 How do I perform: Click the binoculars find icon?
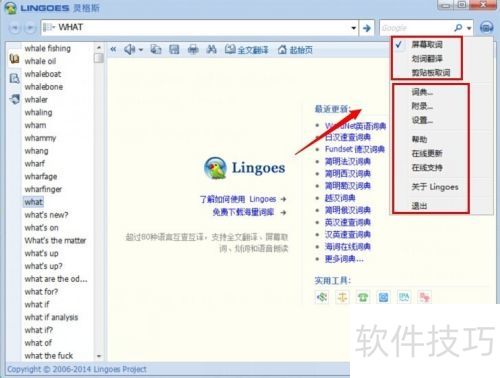pos(211,49)
